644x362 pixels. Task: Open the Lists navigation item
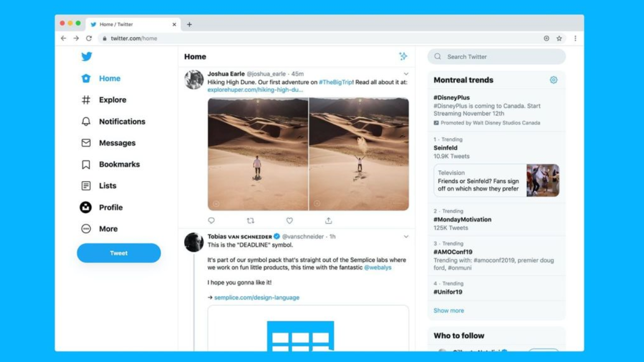tap(99, 186)
